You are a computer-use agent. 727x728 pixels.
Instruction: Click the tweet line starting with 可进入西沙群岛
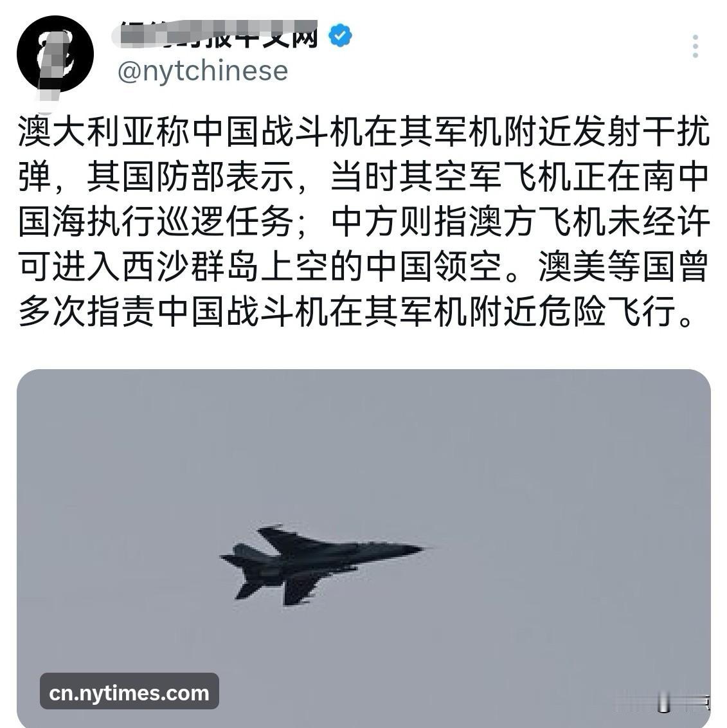364,268
